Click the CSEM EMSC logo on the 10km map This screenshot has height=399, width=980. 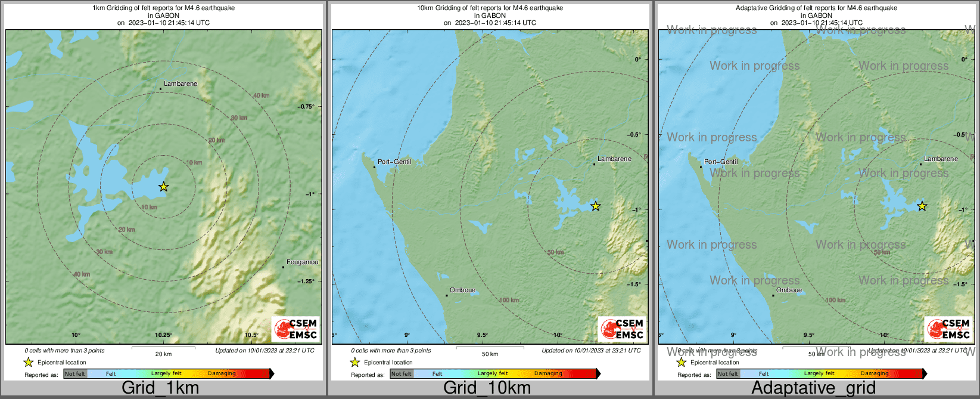tap(622, 329)
